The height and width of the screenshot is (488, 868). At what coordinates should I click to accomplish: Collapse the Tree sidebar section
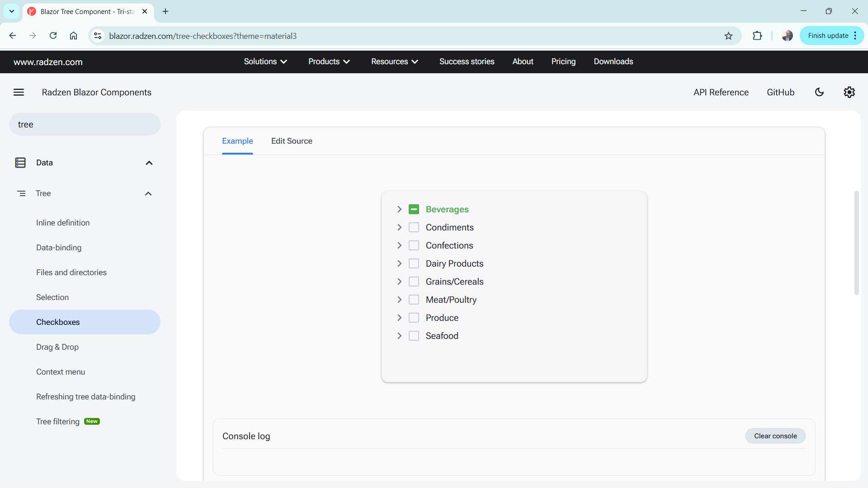148,193
